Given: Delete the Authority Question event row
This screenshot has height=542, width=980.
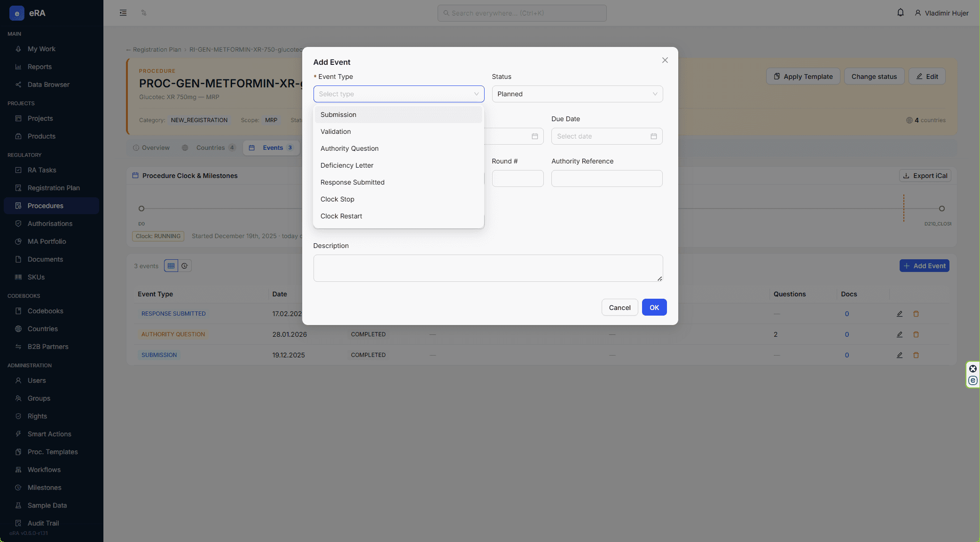Looking at the screenshot, I should click(x=916, y=334).
